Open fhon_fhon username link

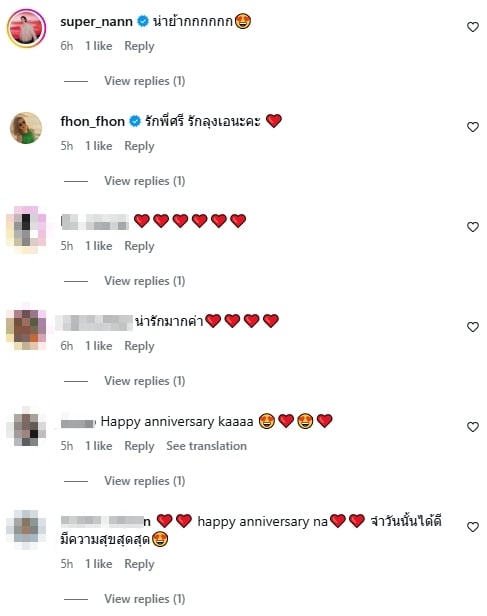[x=92, y=121]
